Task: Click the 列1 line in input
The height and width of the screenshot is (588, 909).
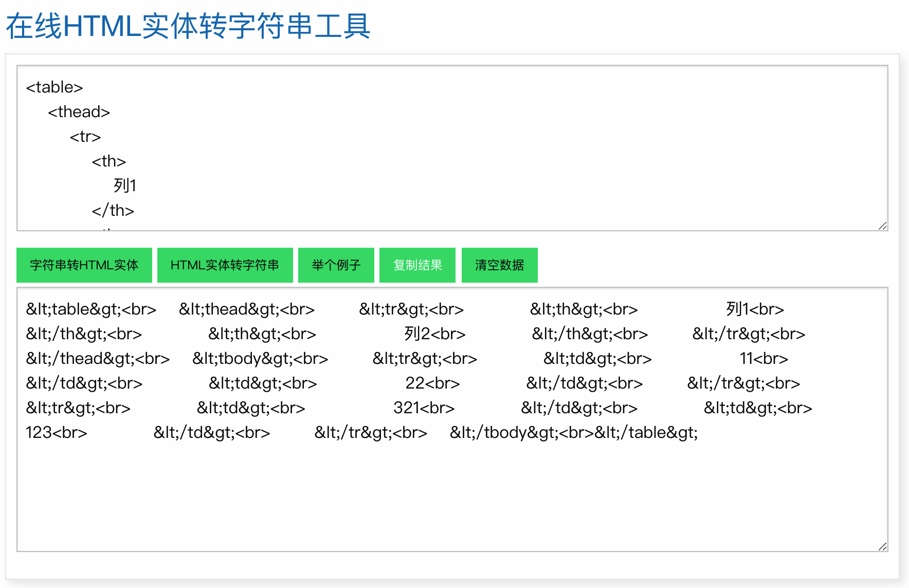Action: tap(125, 186)
